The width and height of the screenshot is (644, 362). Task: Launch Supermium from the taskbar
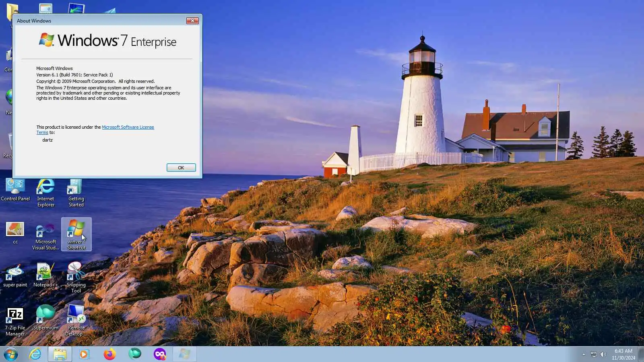pyautogui.click(x=134, y=354)
